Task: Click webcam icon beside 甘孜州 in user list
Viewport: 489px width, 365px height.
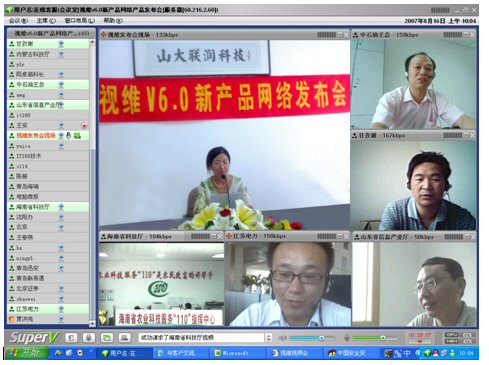Action: [61, 44]
